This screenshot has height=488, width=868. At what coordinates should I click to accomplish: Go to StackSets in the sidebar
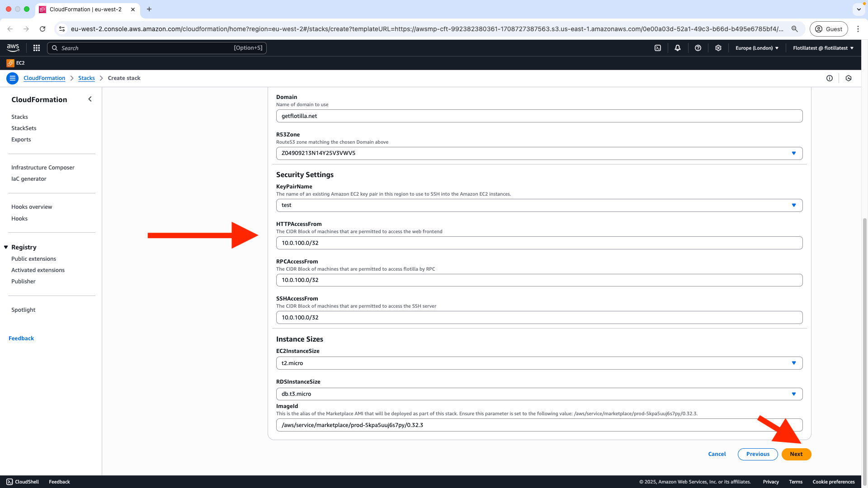24,128
